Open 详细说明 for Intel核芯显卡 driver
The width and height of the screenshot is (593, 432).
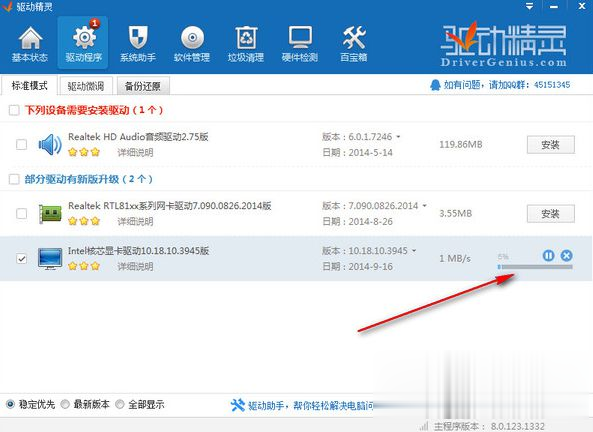[x=135, y=266]
